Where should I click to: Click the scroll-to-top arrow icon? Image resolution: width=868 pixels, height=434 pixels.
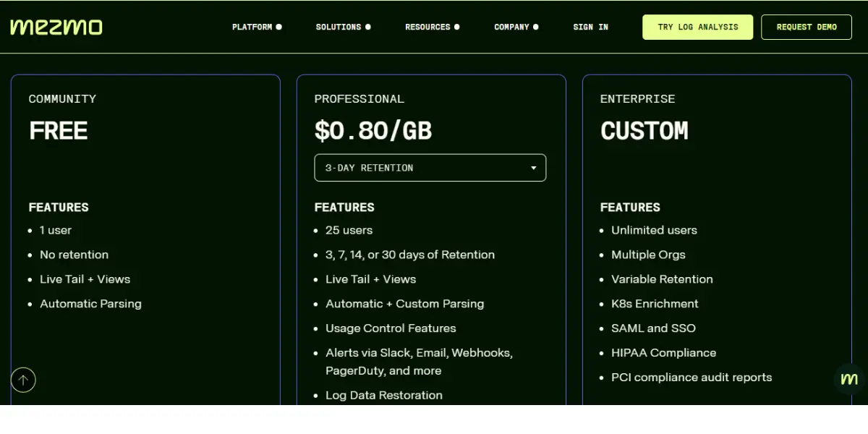tap(23, 379)
